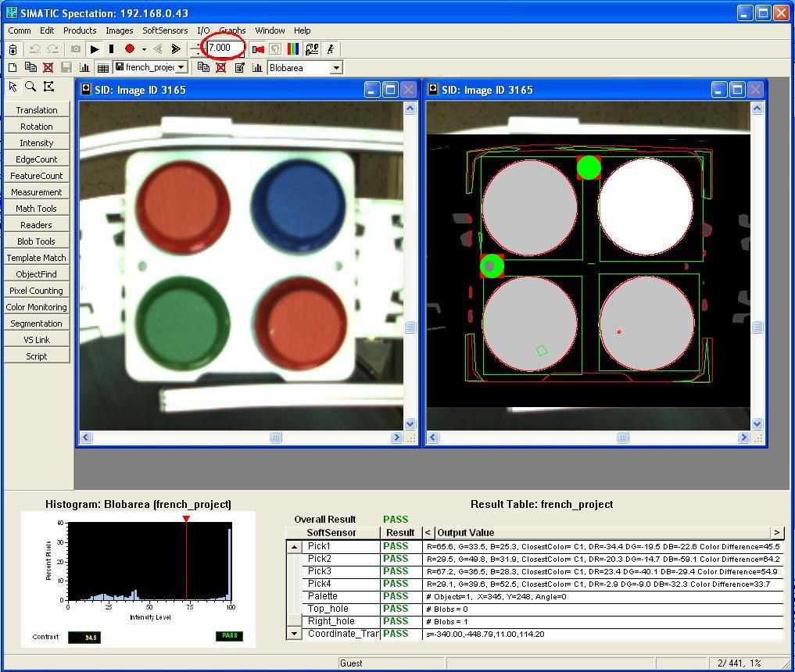Select the arrow pointer tool
795x672 pixels.
coord(13,87)
